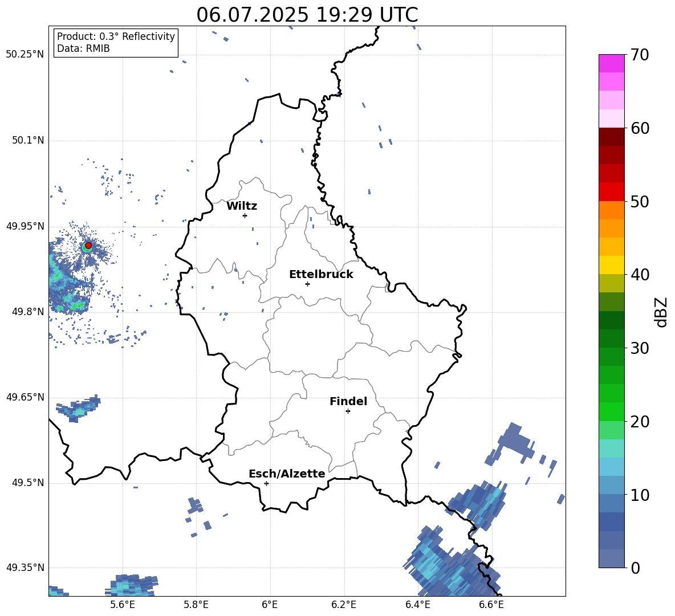
Task: Click the 40 colorbar tick label
Action: click(x=640, y=275)
